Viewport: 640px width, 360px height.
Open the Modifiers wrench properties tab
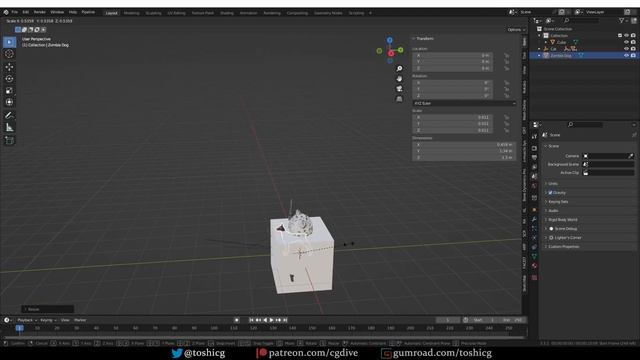pyautogui.click(x=534, y=219)
